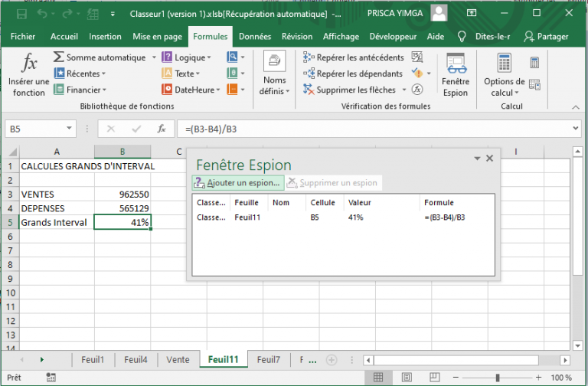Click Ajouter un espion button

(x=237, y=183)
